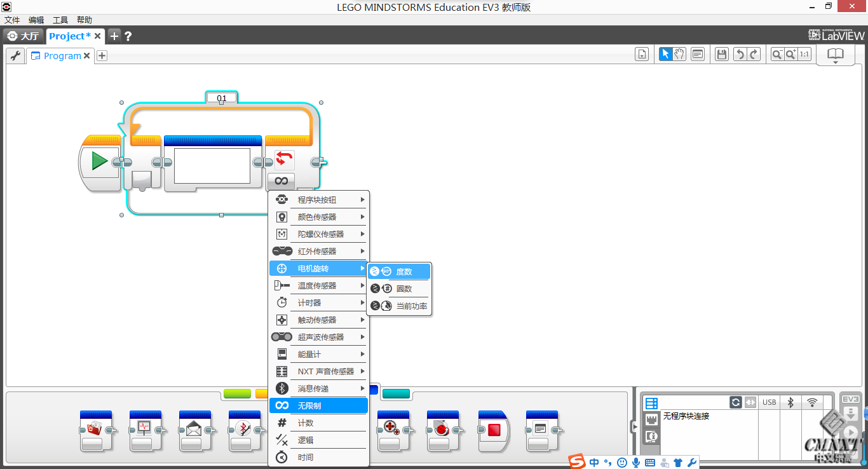Viewport: 868px width, 469px height.
Task: Open the program list dropdown
Action: coord(642,55)
